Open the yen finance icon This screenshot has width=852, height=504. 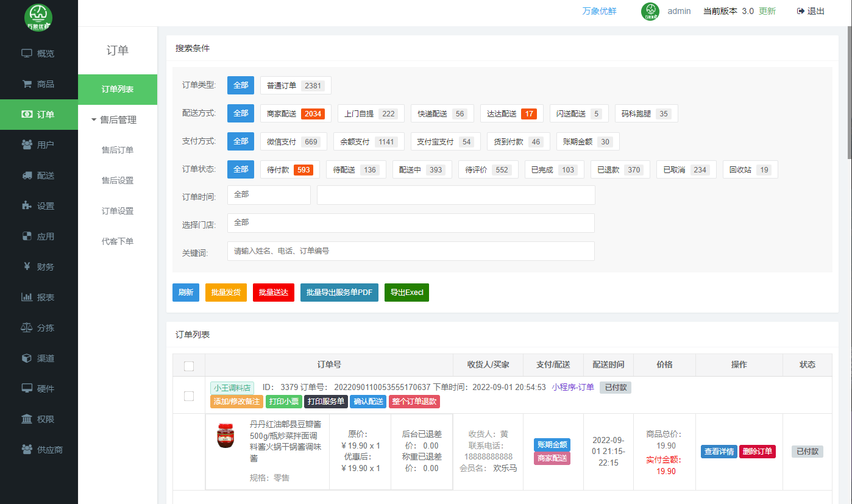point(27,266)
